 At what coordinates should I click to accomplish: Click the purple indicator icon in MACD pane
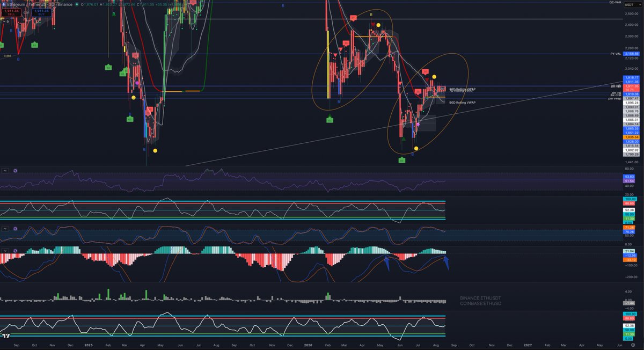(15, 250)
